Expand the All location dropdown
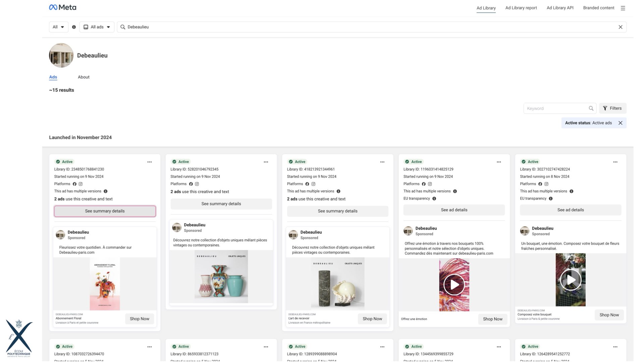The height and width of the screenshot is (362, 644). (58, 27)
